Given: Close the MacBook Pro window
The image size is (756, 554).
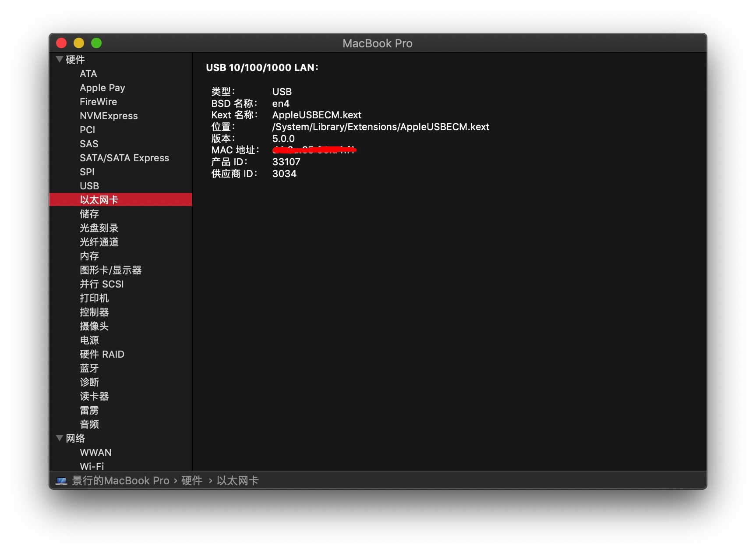Looking at the screenshot, I should [x=61, y=43].
